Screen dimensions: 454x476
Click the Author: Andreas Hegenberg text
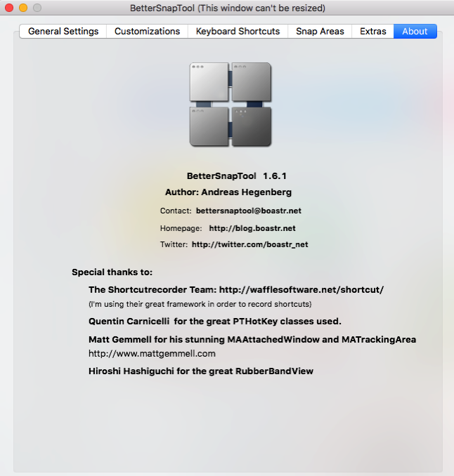(x=228, y=192)
